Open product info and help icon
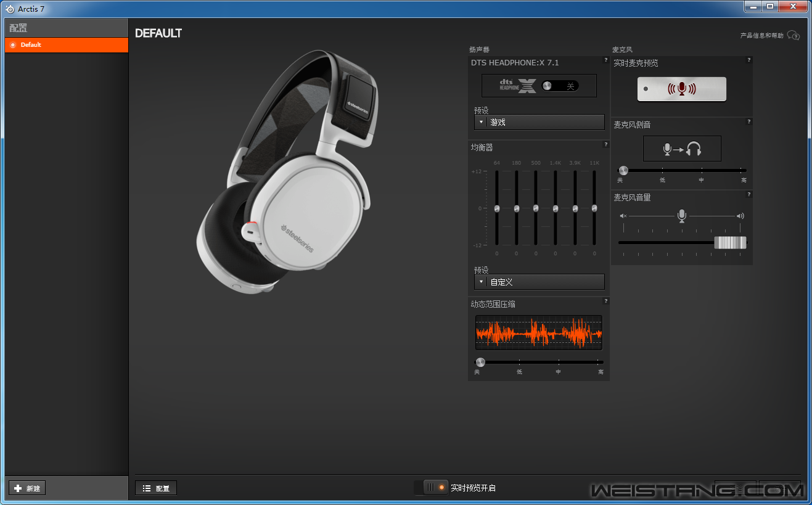 click(x=794, y=36)
